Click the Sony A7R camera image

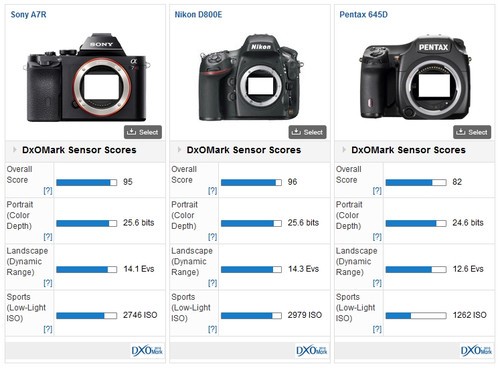(87, 77)
